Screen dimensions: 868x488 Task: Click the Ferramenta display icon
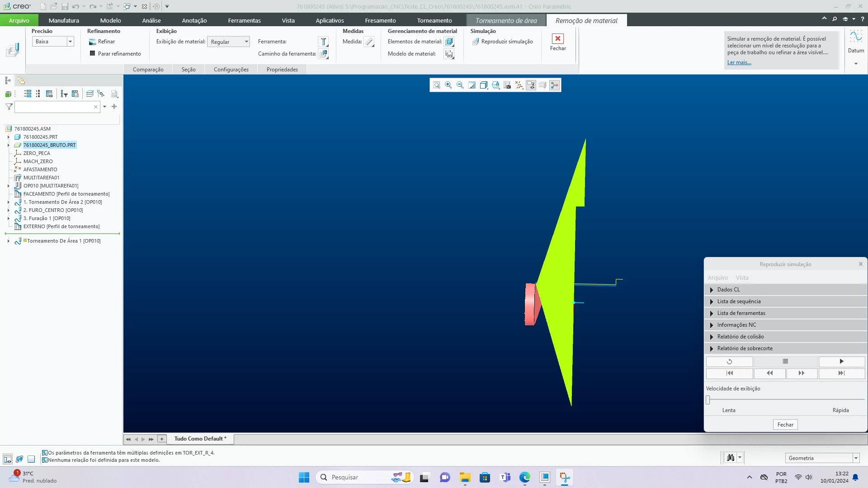[323, 42]
